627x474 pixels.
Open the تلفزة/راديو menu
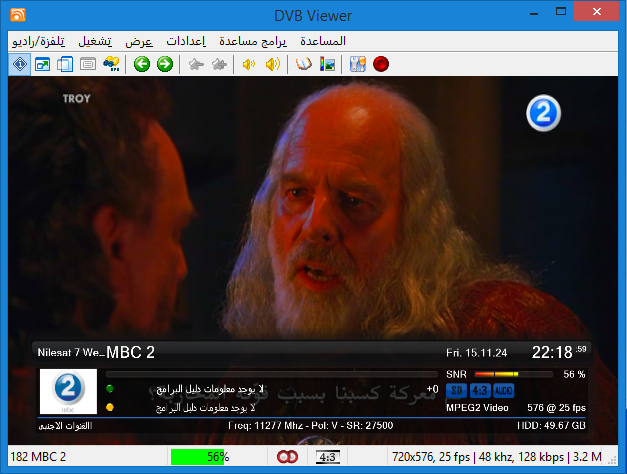click(38, 41)
